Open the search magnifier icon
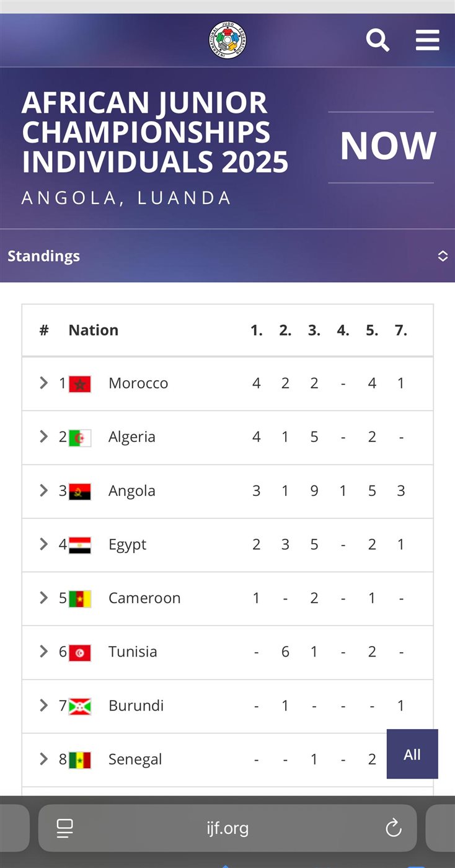 [x=378, y=40]
